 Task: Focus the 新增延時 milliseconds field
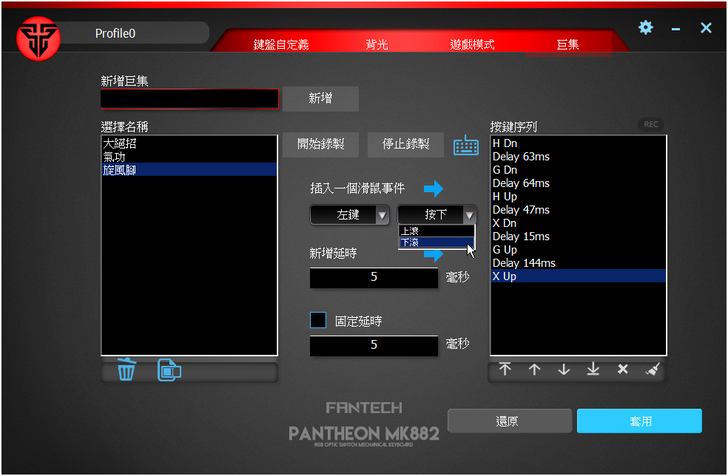[x=374, y=277]
